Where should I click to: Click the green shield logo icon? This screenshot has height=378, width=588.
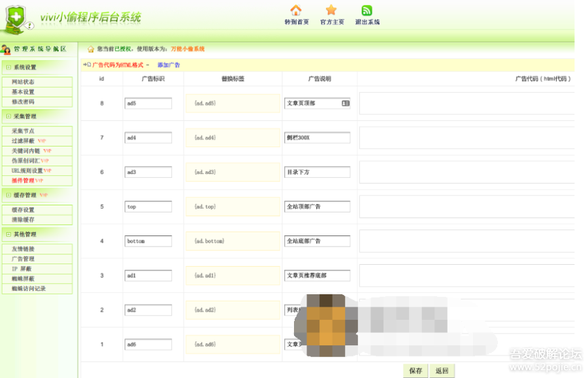pos(16,18)
